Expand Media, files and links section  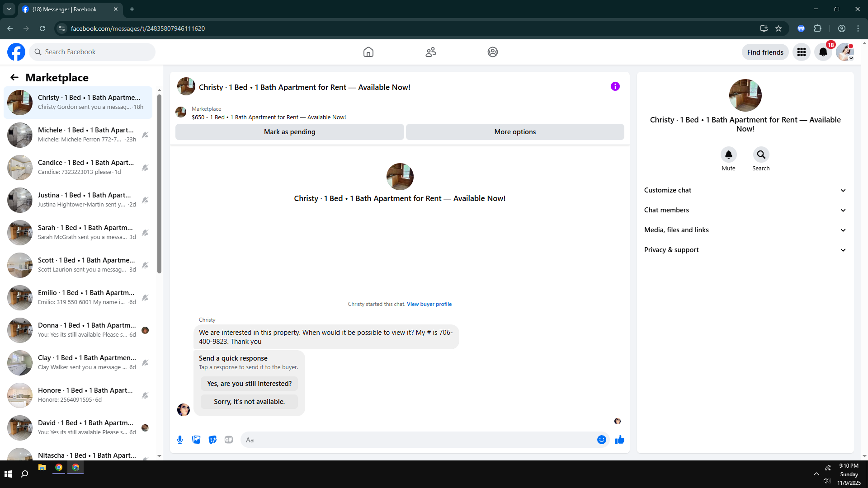pyautogui.click(x=745, y=230)
